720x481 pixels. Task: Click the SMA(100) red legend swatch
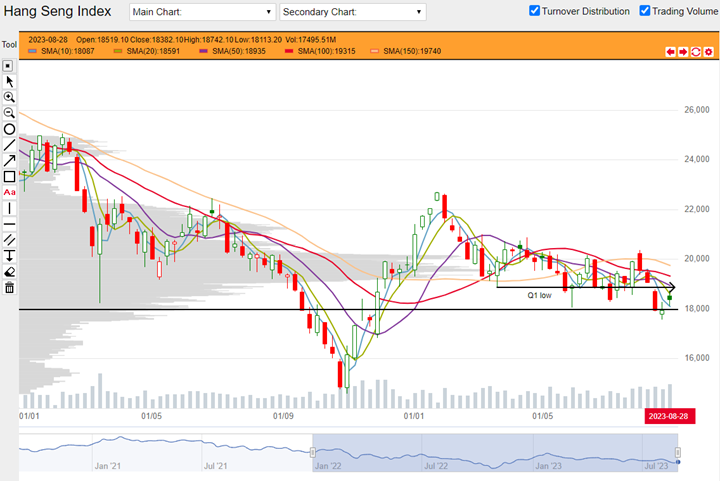(289, 51)
